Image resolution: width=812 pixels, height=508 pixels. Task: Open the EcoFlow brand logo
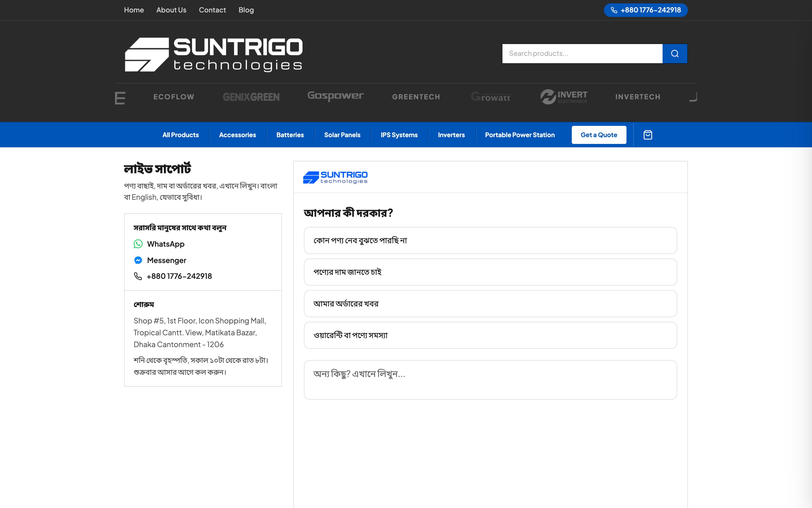click(x=174, y=97)
